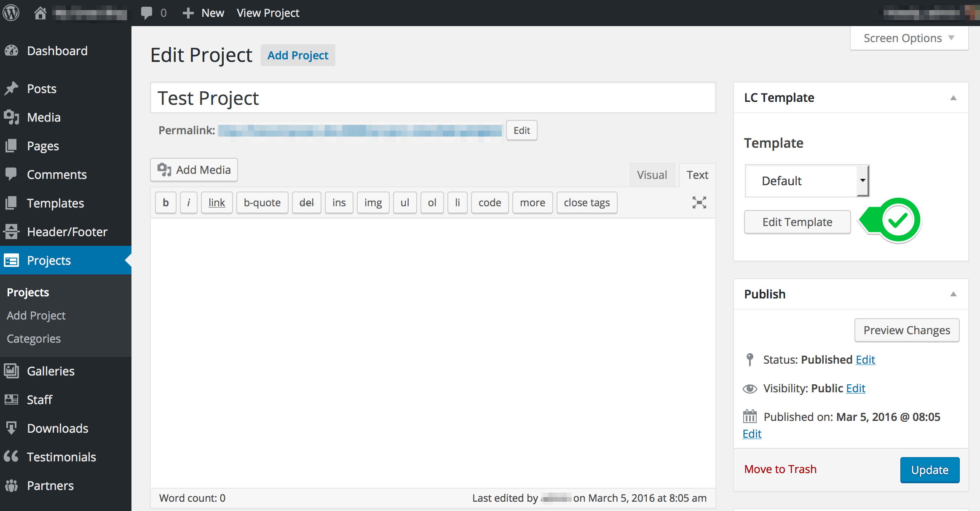The height and width of the screenshot is (511, 980).
Task: Click the Media sidebar icon
Action: coord(12,117)
